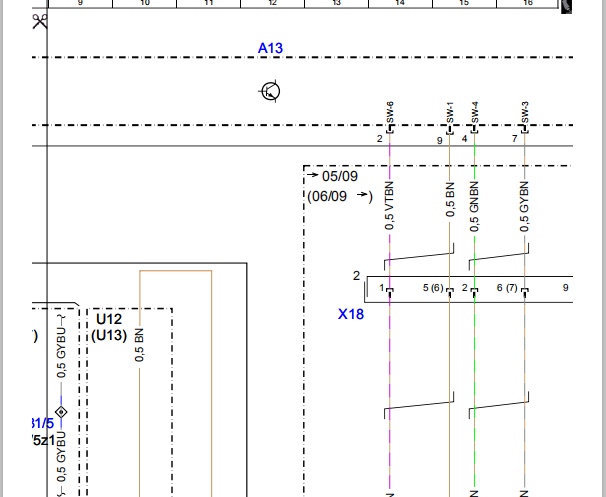Screen dimensions: 606x497
Task: Select pin number 7 below SW-3
Action: [514, 138]
